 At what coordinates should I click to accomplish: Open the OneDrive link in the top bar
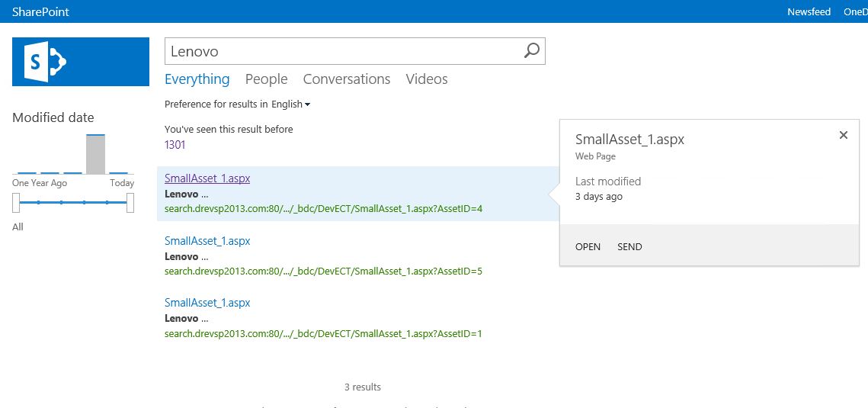coord(855,11)
